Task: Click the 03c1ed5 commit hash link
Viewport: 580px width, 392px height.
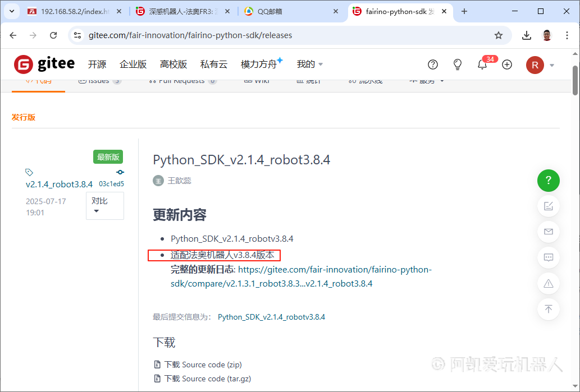Action: (x=111, y=184)
